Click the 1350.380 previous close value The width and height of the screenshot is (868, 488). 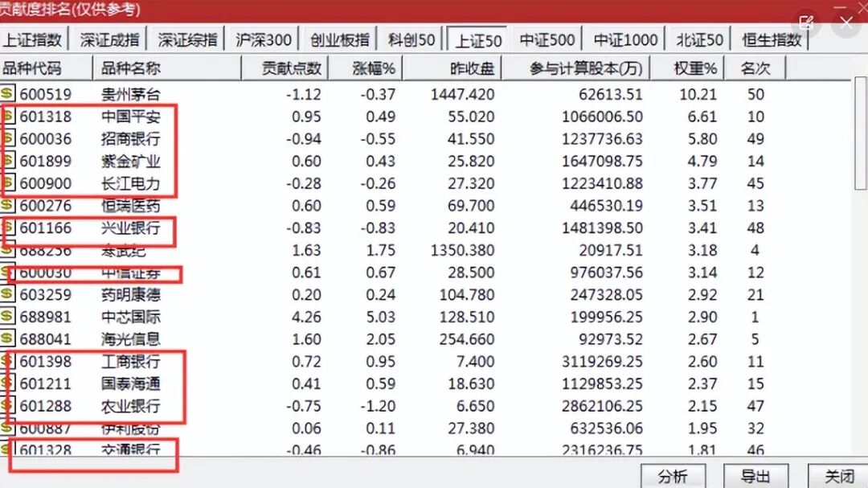click(462, 250)
